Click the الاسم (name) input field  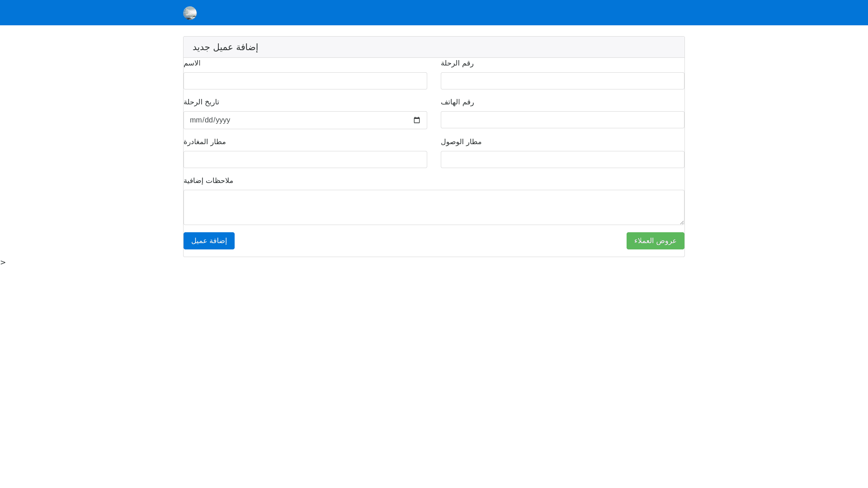pyautogui.click(x=305, y=81)
